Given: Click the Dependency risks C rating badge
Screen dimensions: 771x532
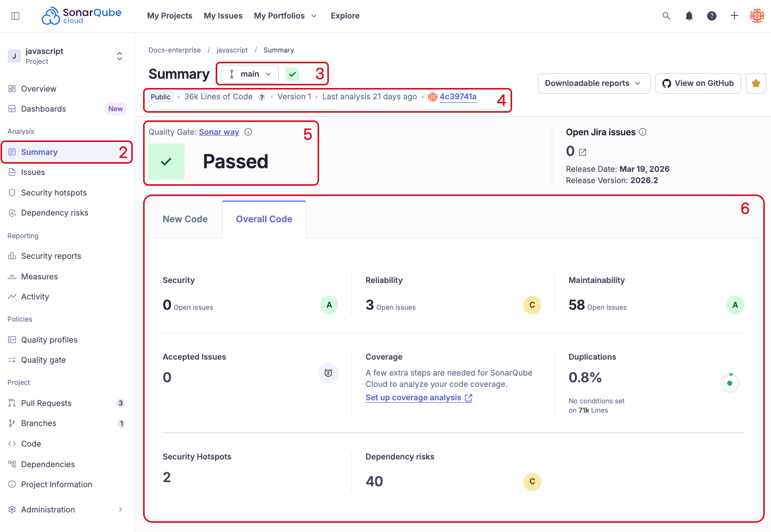Looking at the screenshot, I should coord(532,482).
